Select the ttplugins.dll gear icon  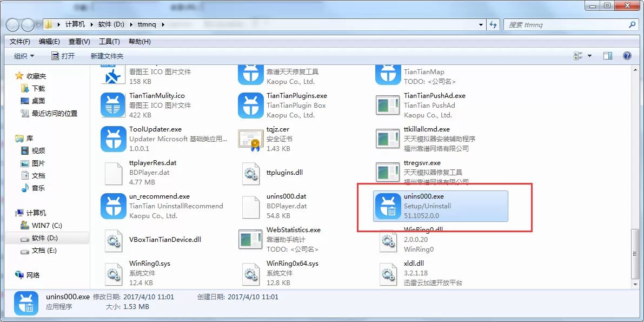coord(250,173)
